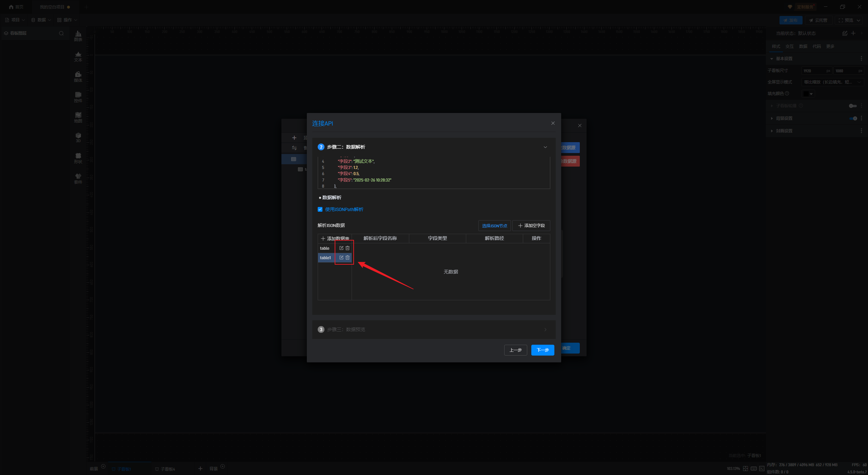Image resolution: width=868 pixels, height=475 pixels.
Task: Click the 选择JSON节点 button
Action: coord(494,226)
